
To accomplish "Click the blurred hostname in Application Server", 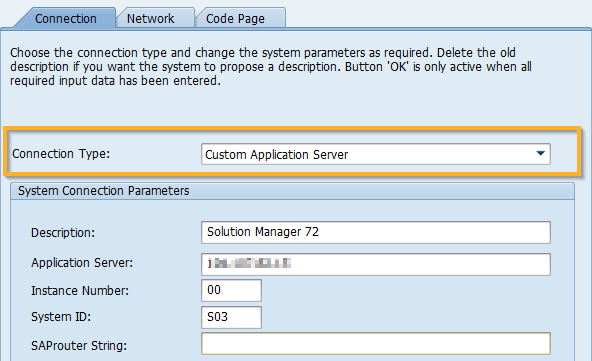I will point(249,263).
